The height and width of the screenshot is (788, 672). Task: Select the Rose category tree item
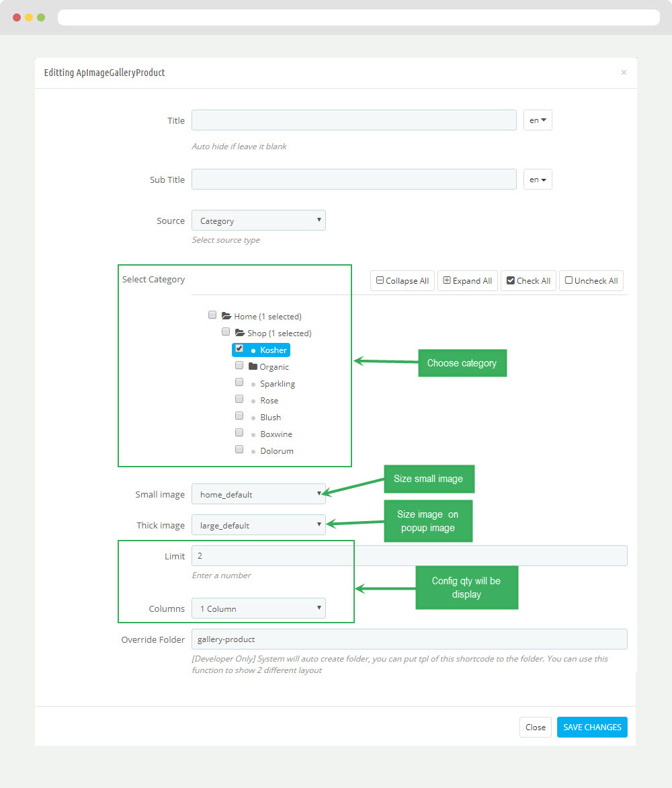[x=269, y=400]
